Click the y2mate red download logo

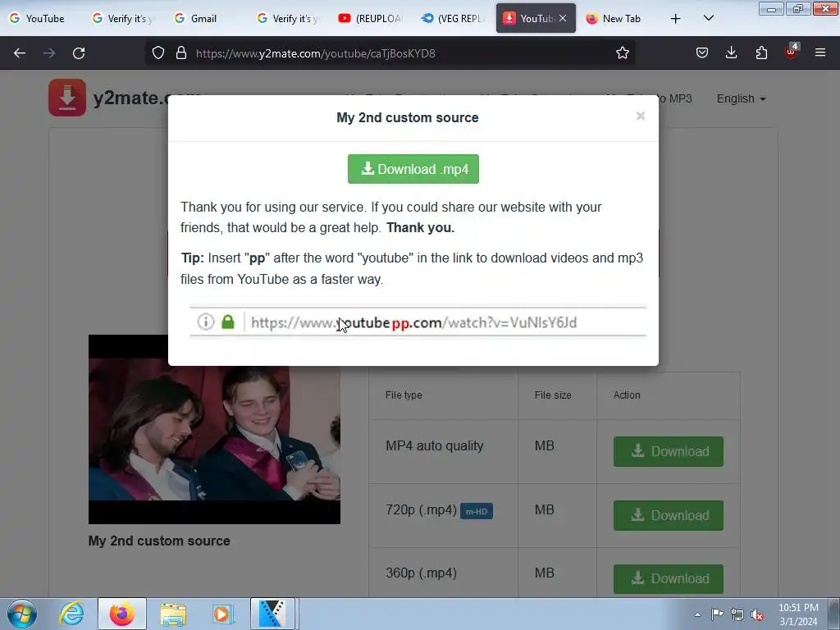coord(67,98)
